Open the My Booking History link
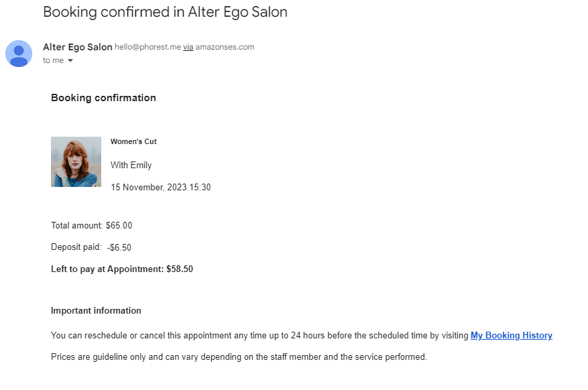 click(511, 335)
